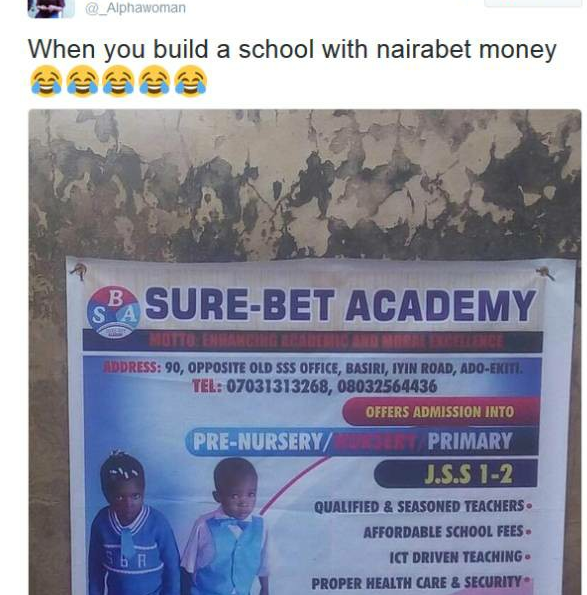Open the tweet author's profile avatar
587x595 pixels.
[x=51, y=8]
